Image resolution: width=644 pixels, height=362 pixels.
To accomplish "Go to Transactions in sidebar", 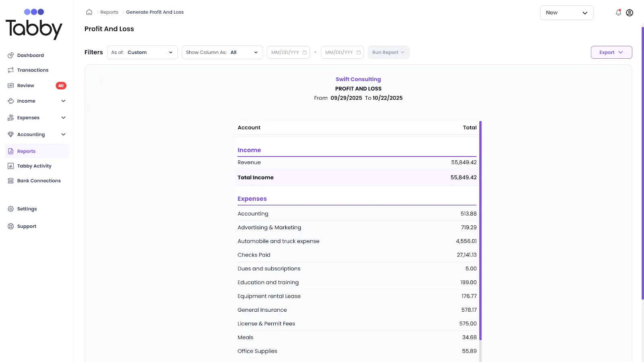I will click(33, 70).
